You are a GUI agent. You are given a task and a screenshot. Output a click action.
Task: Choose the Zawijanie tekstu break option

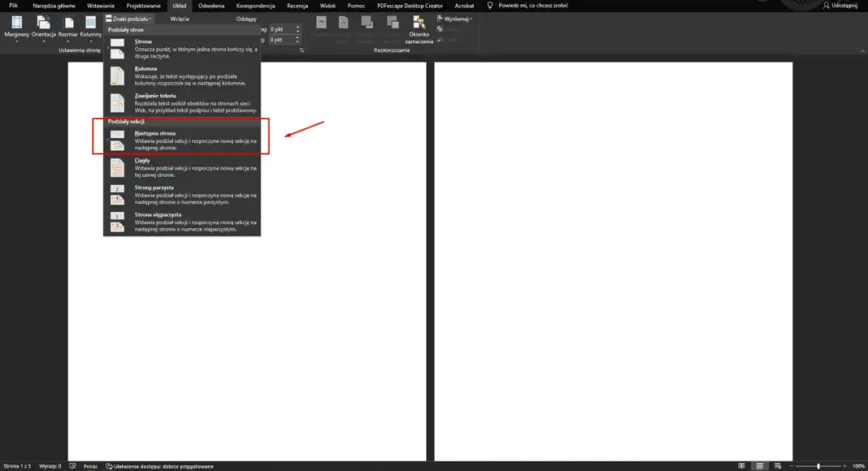(x=185, y=103)
